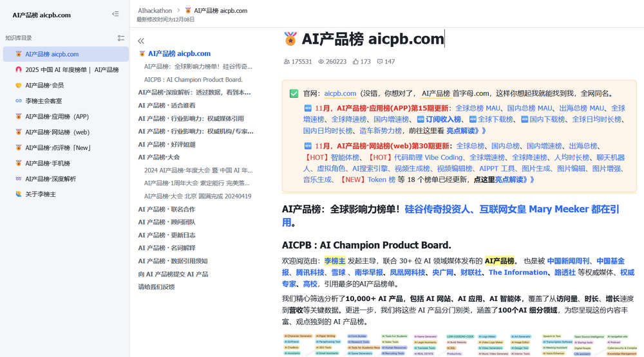This screenshot has width=644, height=357.
Task: Open 亮点解读 link in APP section
Action: click(x=466, y=131)
